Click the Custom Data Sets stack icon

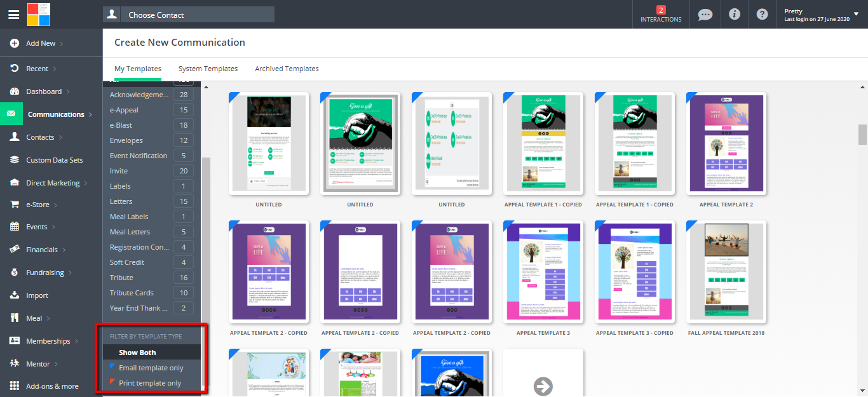tap(14, 160)
